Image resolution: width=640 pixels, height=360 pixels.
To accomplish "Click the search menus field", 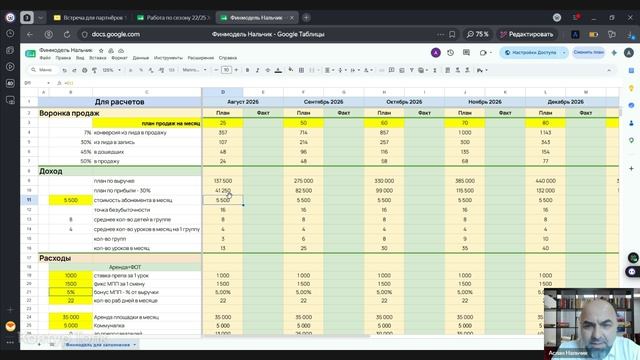I will tap(42, 70).
